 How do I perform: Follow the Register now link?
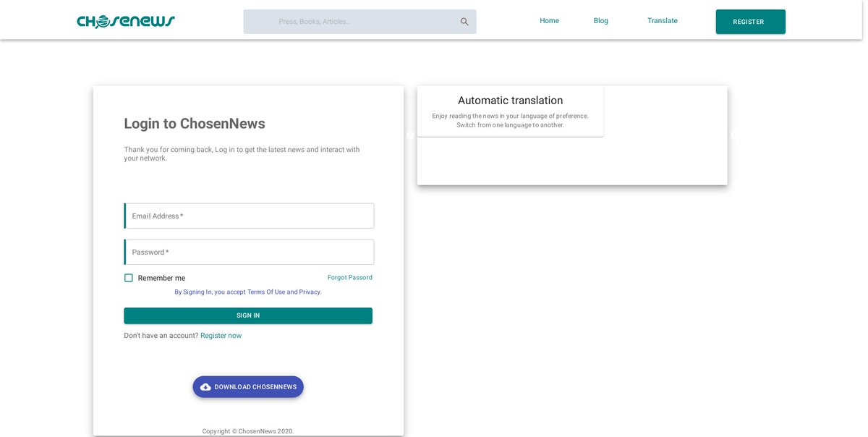tap(221, 336)
